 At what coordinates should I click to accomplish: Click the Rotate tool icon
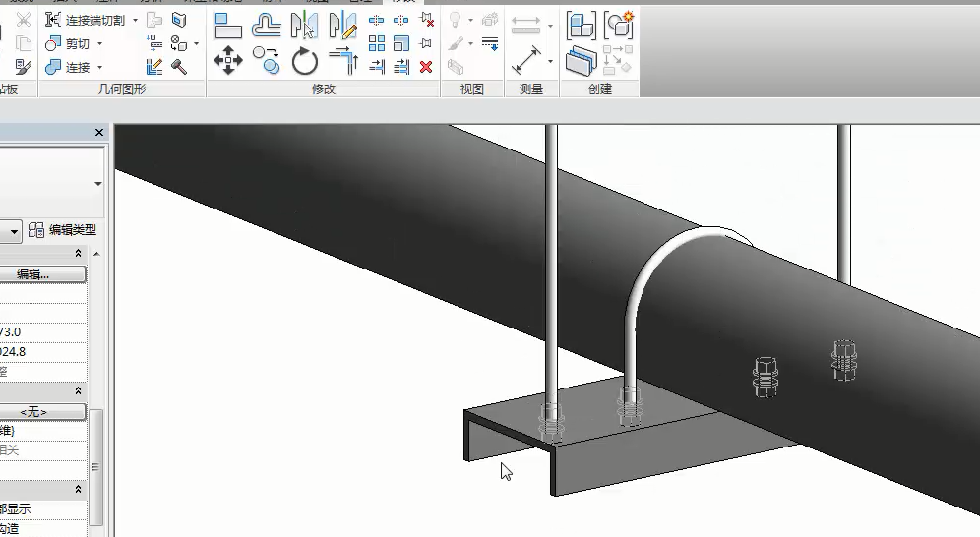coord(305,61)
